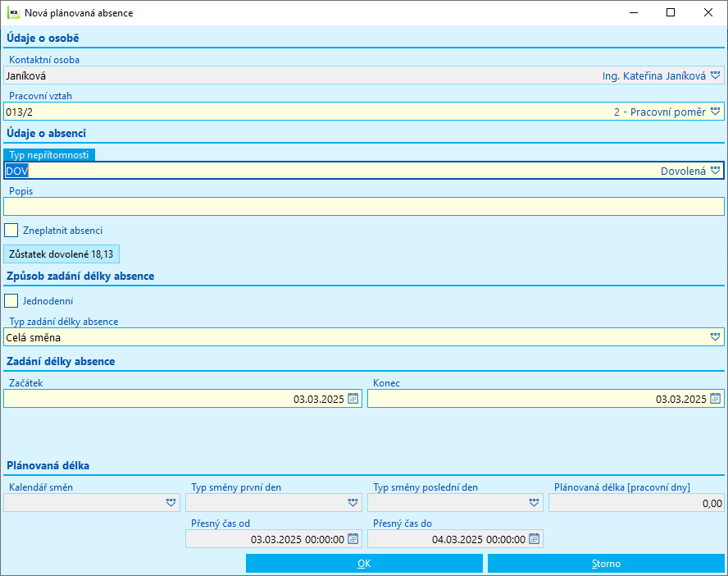Enable the Jednodenní checkbox

(x=11, y=301)
